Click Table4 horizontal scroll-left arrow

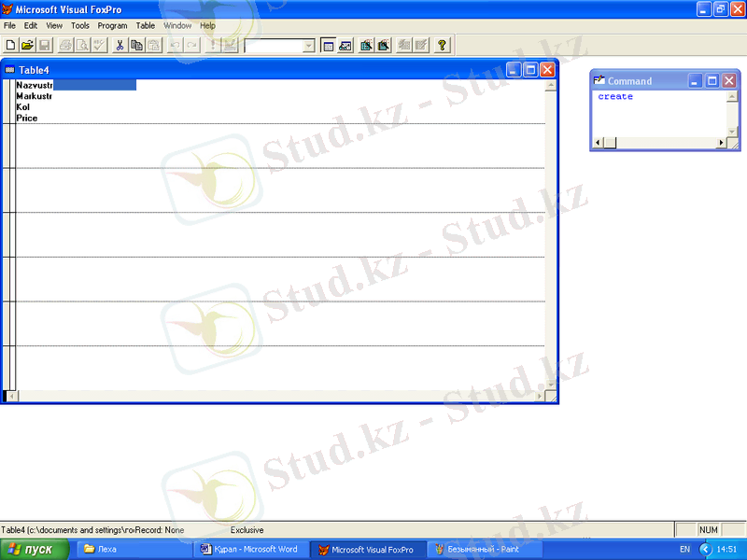[12, 396]
